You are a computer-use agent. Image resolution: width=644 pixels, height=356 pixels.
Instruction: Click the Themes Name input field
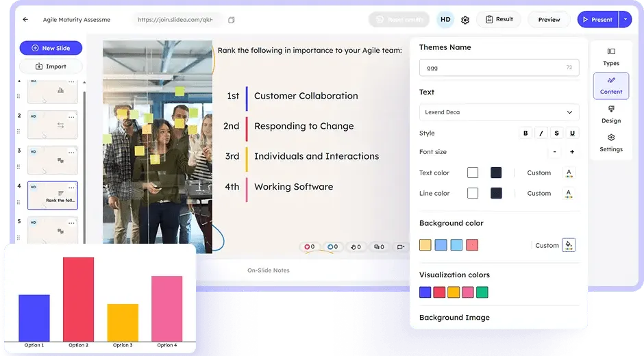[x=499, y=68]
